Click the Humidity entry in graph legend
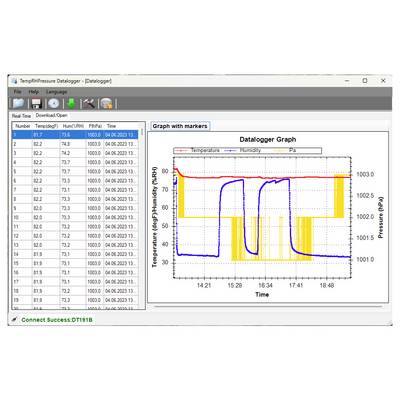 (x=244, y=150)
